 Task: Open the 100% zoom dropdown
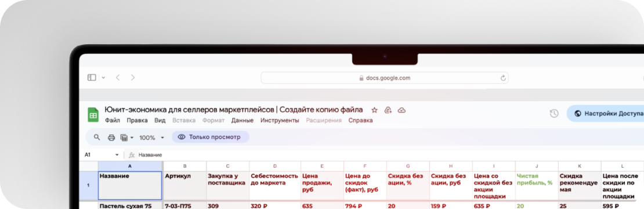point(151,138)
